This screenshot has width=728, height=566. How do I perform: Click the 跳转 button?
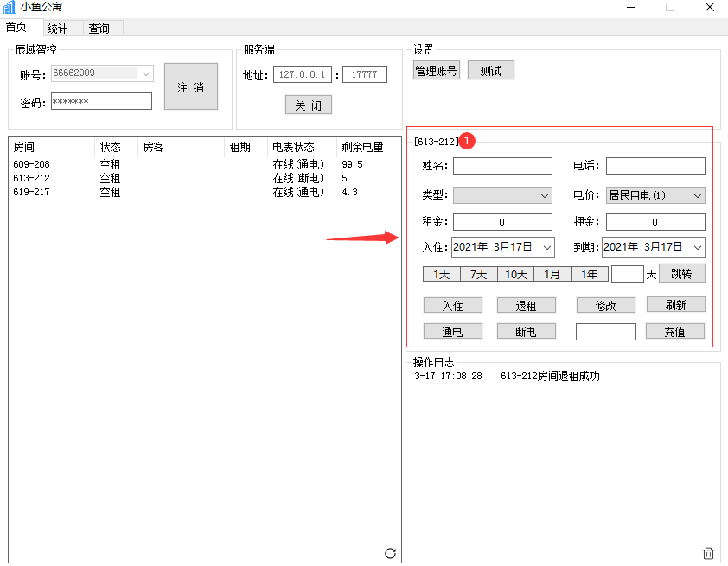(x=681, y=273)
